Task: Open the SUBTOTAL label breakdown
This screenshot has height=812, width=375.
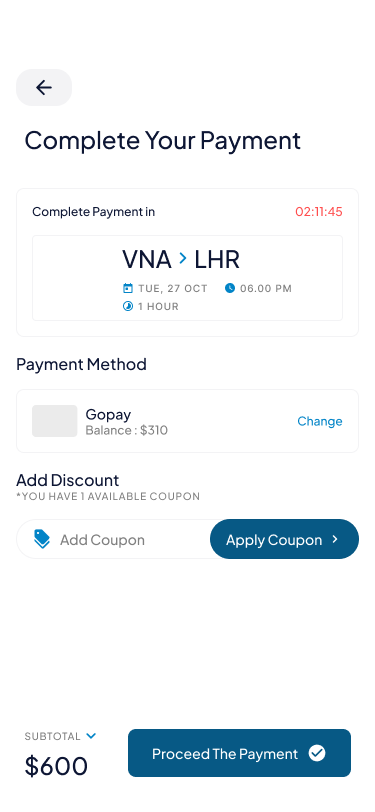Action: (52, 736)
